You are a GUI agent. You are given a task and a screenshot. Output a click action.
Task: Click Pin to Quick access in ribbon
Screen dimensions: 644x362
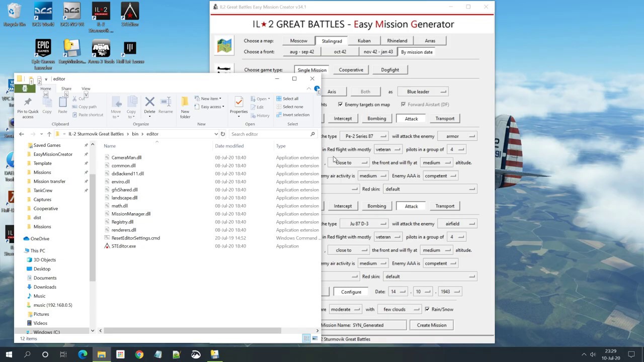pos(28,108)
